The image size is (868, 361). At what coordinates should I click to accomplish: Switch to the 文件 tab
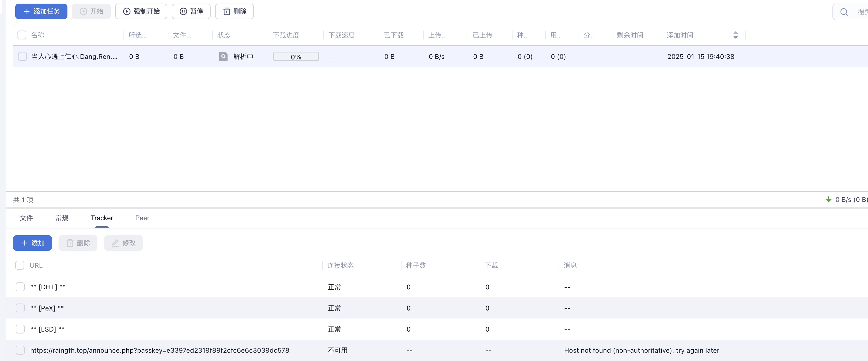[x=26, y=218]
